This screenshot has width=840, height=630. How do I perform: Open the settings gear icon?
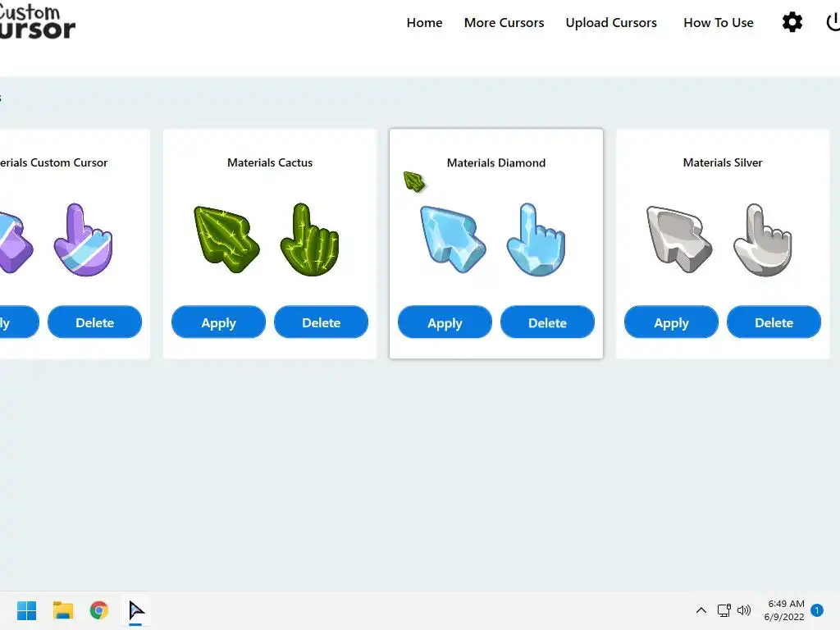[792, 22]
